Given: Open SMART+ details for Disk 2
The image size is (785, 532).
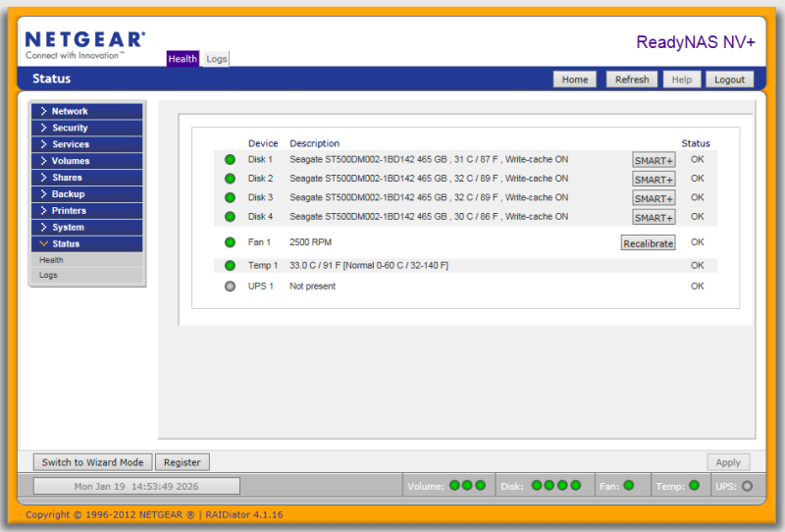Looking at the screenshot, I should click(x=654, y=180).
